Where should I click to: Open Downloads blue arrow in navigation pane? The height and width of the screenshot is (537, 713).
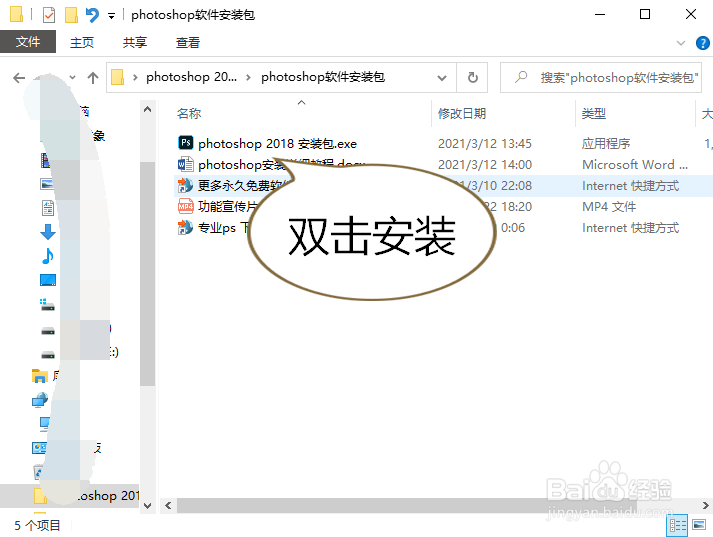point(48,232)
